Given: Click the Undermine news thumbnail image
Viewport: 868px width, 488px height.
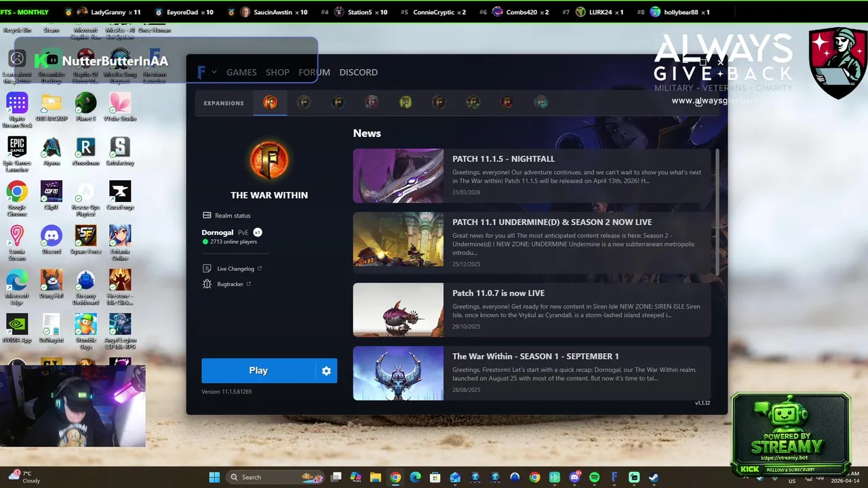Looking at the screenshot, I should pos(398,239).
